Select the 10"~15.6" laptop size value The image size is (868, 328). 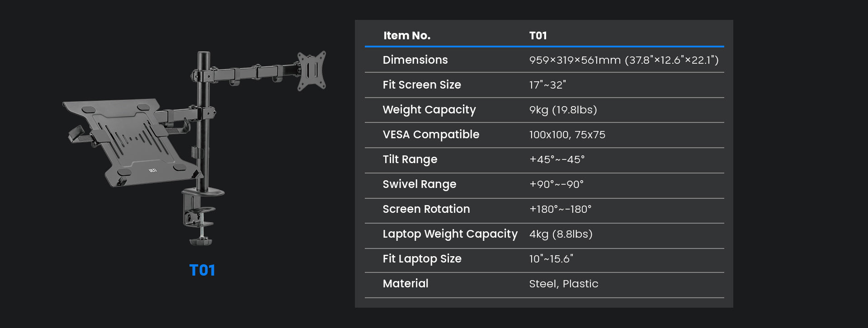[x=551, y=259]
